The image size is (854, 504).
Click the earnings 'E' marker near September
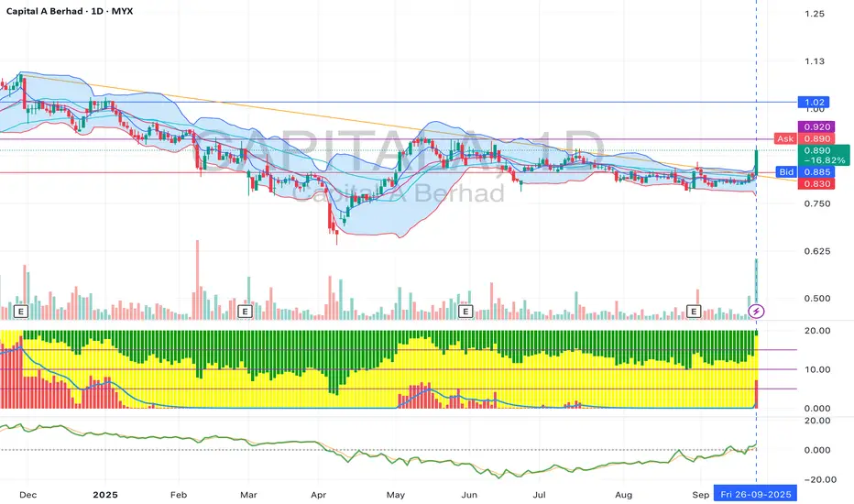pos(694,312)
